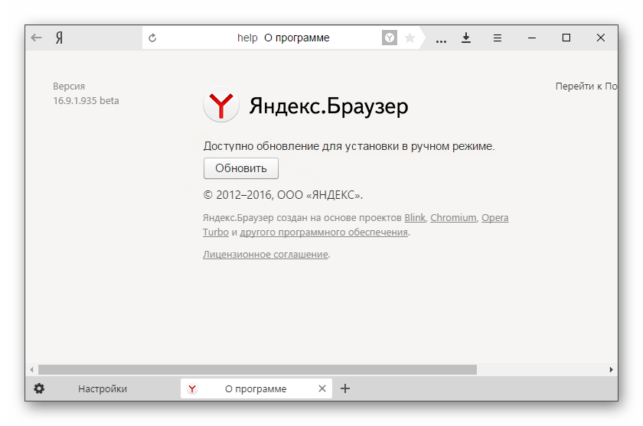Image resolution: width=643 pixels, height=426 pixels.
Task: Click the Версия label
Action: tap(69, 87)
